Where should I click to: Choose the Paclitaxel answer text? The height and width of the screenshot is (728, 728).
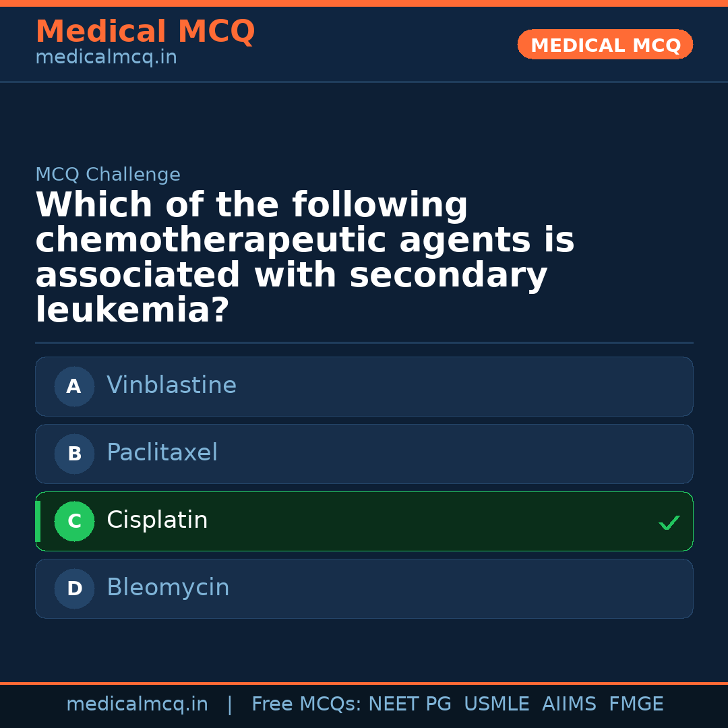tap(162, 453)
